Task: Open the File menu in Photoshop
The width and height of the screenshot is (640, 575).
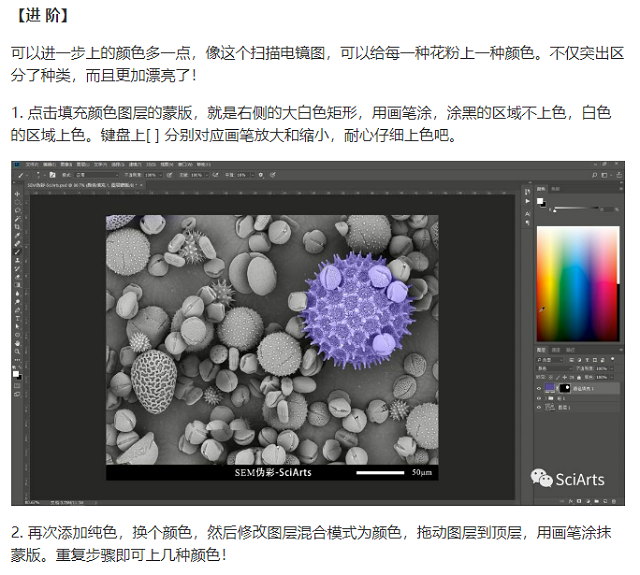Action: [32, 165]
